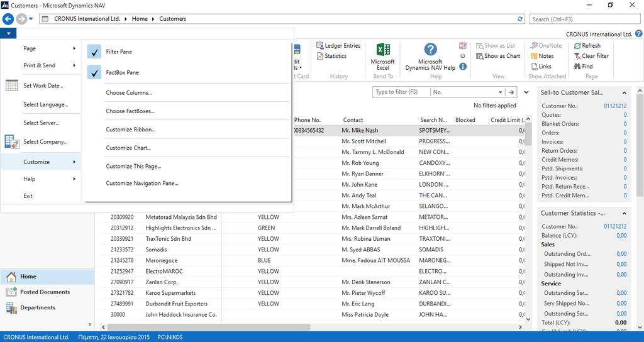Click the blue info icon in Help group
644x342 pixels.
click(463, 67)
